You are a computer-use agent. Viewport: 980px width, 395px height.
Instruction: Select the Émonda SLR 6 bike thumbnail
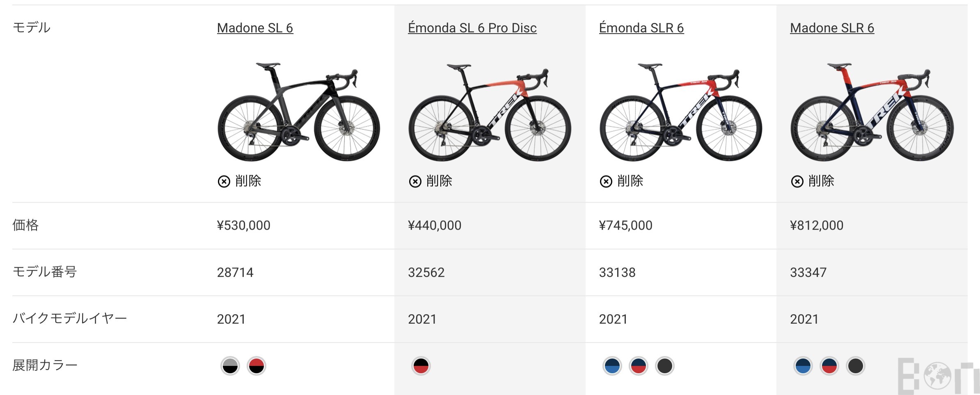(680, 112)
